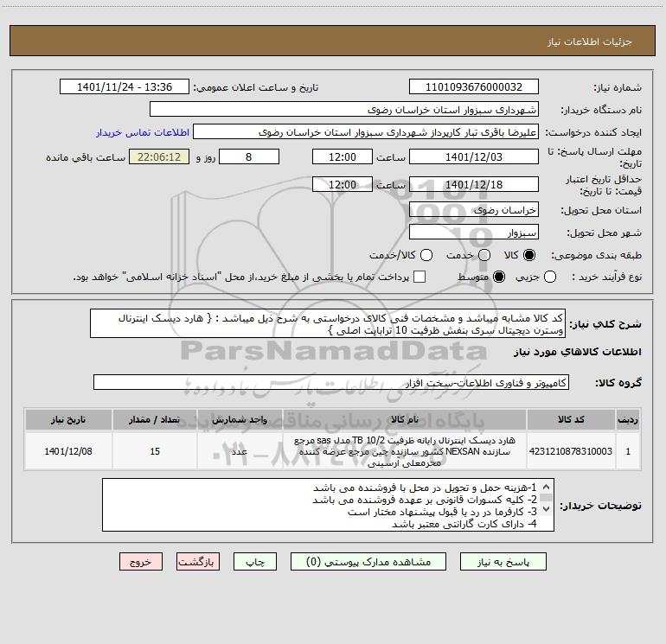Click the عدد unit cell

click(x=240, y=451)
